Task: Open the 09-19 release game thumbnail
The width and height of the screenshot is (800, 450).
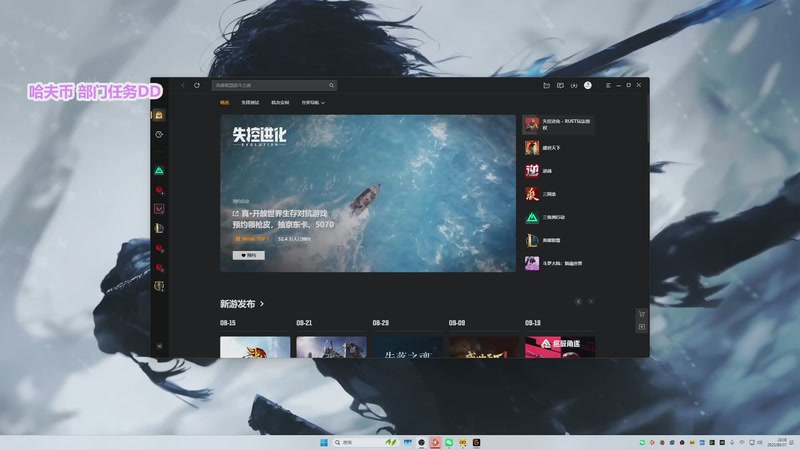Action: tap(560, 347)
